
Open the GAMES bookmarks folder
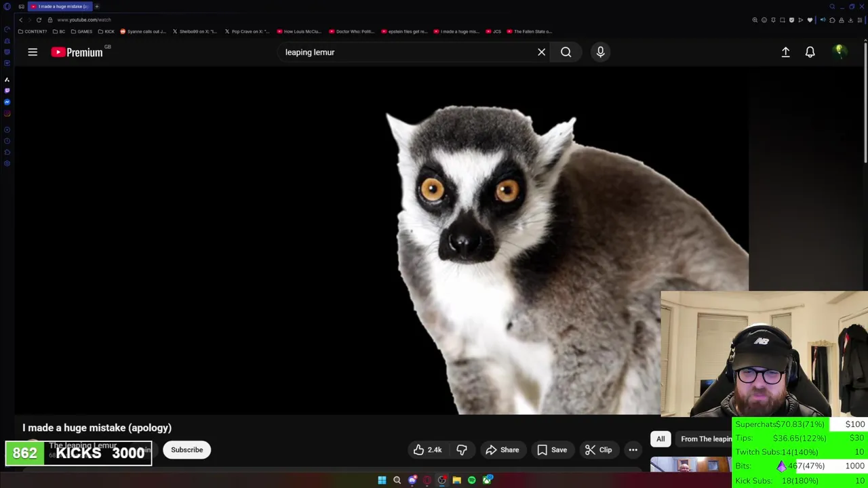click(x=81, y=31)
